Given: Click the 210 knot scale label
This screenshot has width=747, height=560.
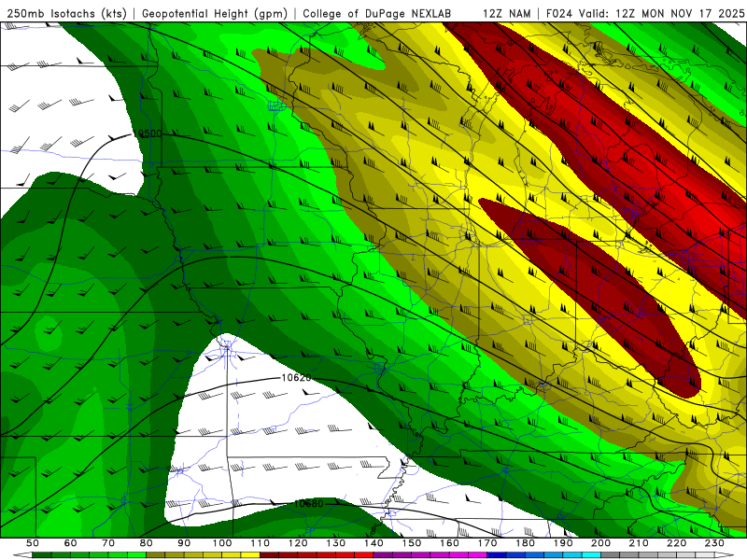Looking at the screenshot, I should (x=639, y=543).
